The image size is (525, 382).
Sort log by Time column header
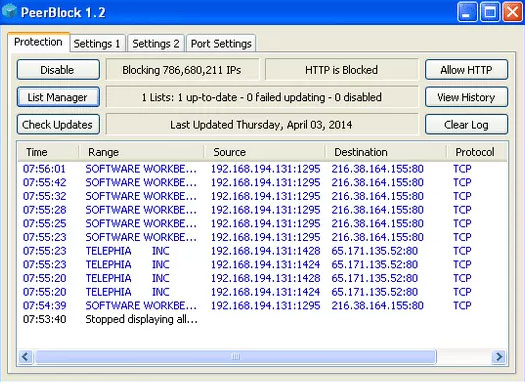(x=49, y=152)
